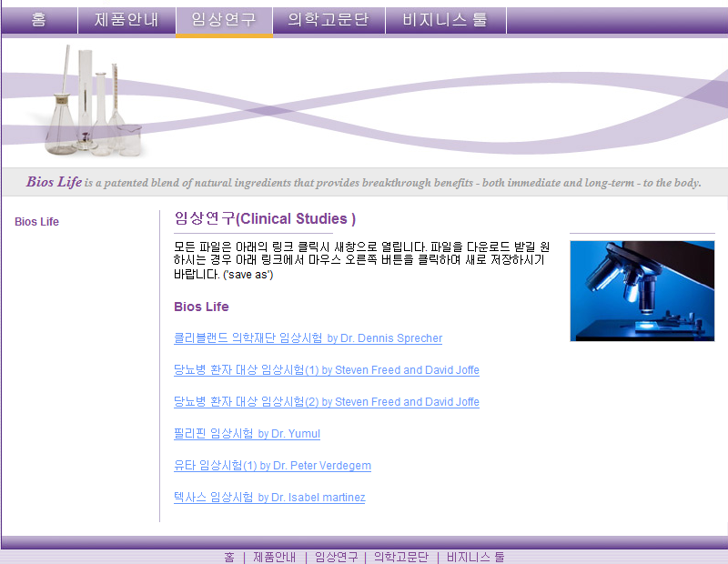The height and width of the screenshot is (564, 728).
Task: Open the 클리블랜드 의학재단 임상시험 study link
Action: [x=308, y=337]
